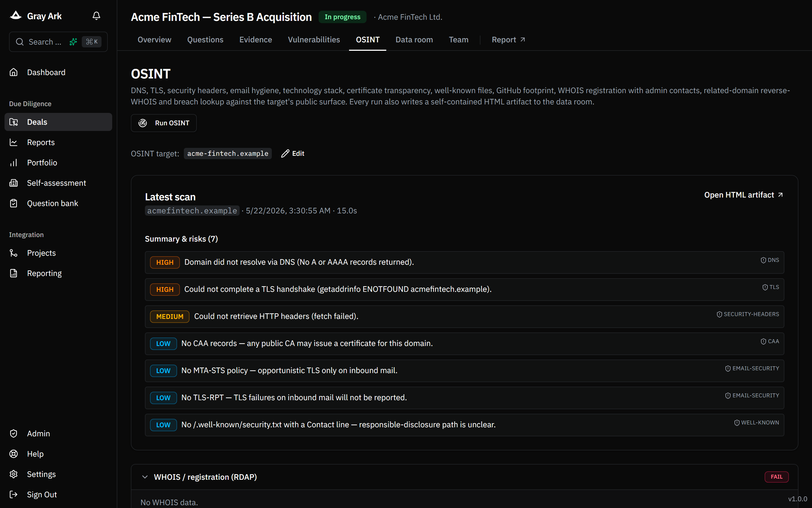Click the Help lifebuoy icon
This screenshot has height=508, width=812.
[14, 454]
